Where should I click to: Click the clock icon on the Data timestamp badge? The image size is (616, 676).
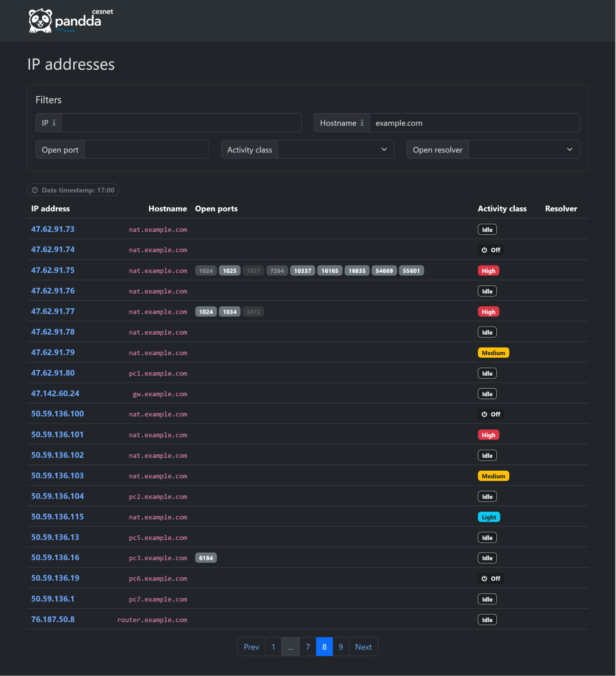point(35,190)
